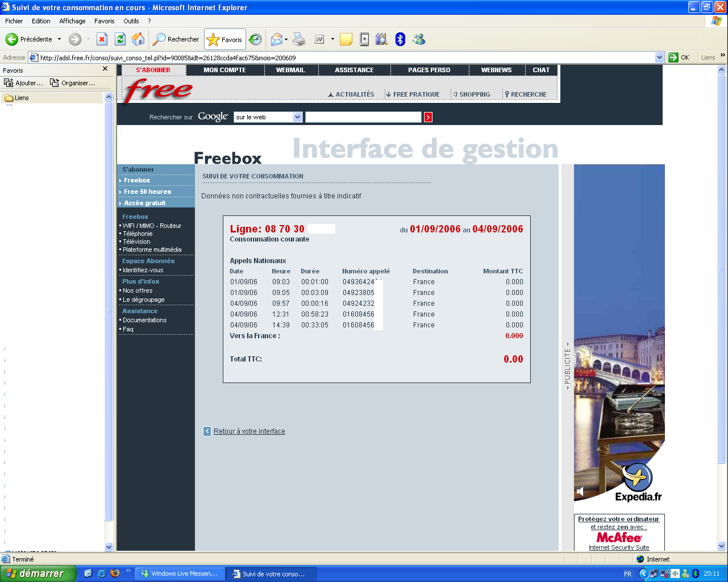728x582 pixels.
Task: Open the RECHERCHE link
Action: (x=526, y=94)
